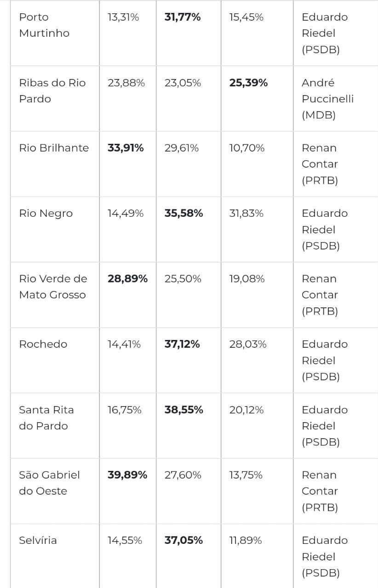Click the bold 37,05% value
The image size is (378, 588).
183,541
